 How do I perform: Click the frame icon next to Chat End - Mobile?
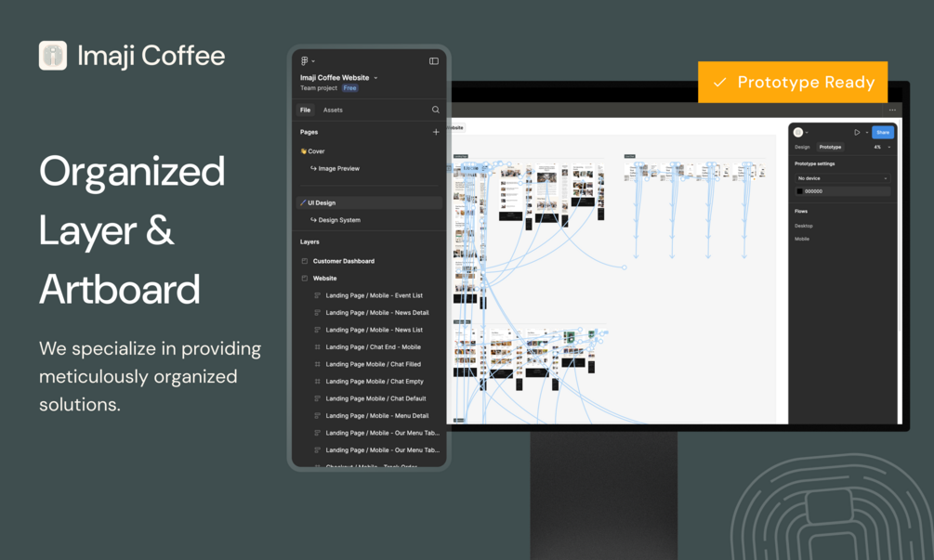click(317, 347)
